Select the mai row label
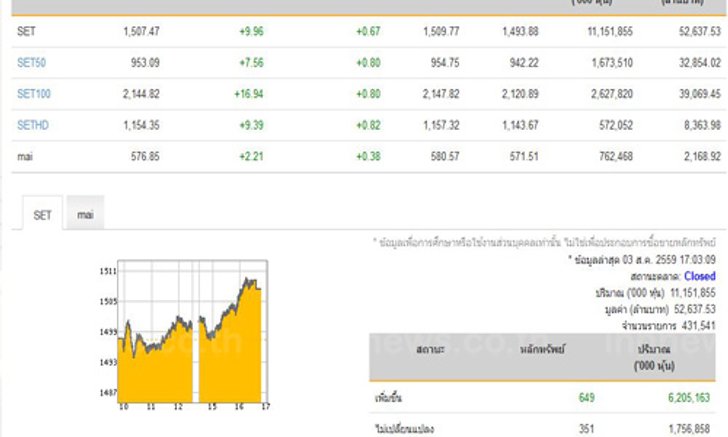The height and width of the screenshot is (437, 728). click(x=25, y=157)
